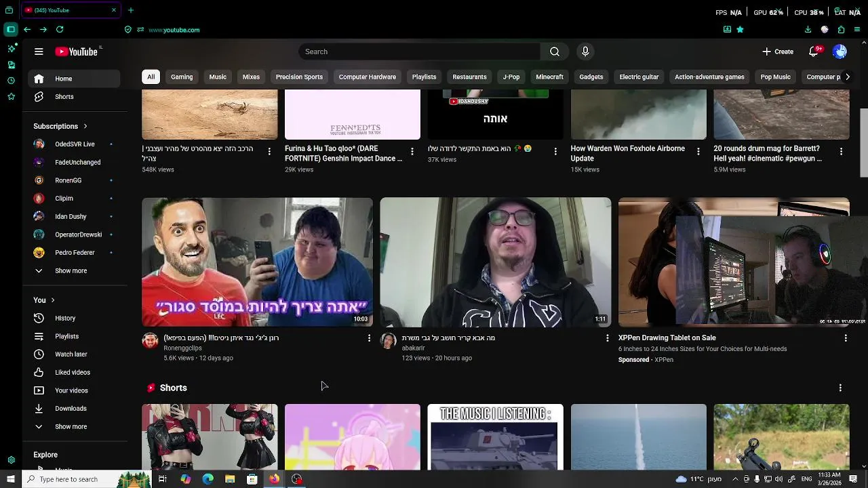The width and height of the screenshot is (868, 488).
Task: Go back with the browser back arrow
Action: tap(27, 30)
